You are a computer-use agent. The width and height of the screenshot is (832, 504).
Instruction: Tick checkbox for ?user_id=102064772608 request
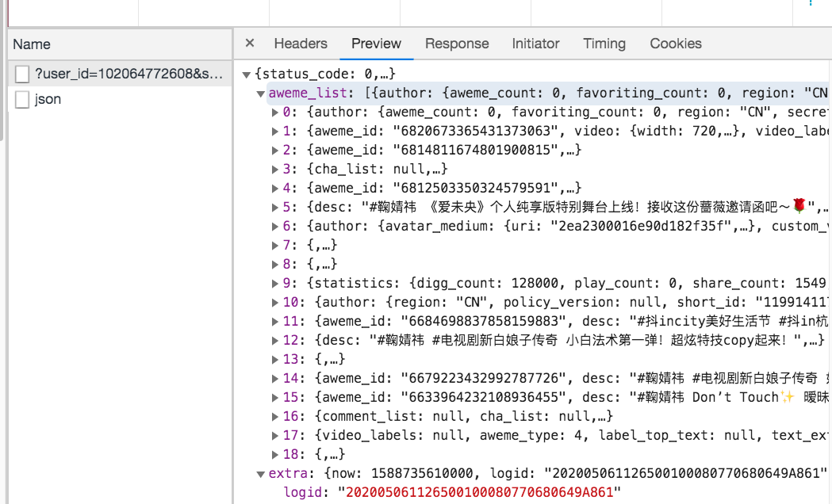coord(22,74)
